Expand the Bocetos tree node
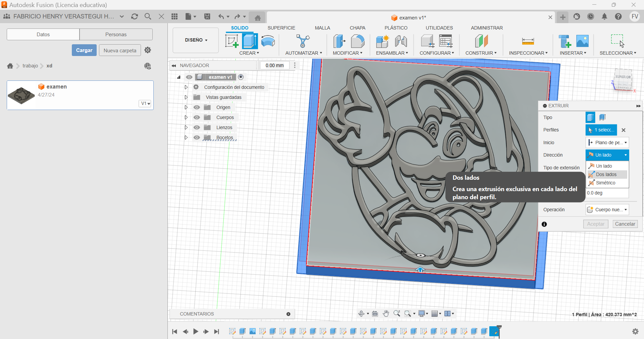The width and height of the screenshot is (644, 339). (x=186, y=137)
